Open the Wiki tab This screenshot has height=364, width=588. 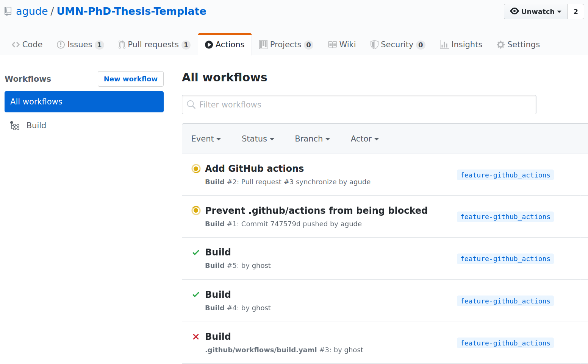click(x=342, y=45)
